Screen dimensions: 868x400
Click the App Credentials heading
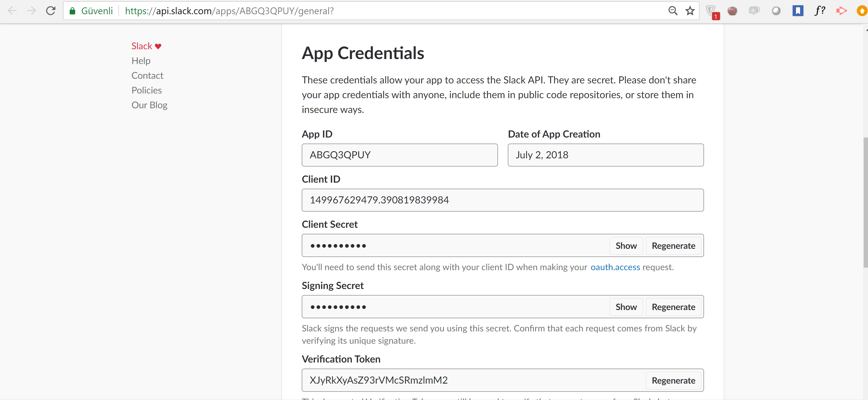click(x=363, y=53)
